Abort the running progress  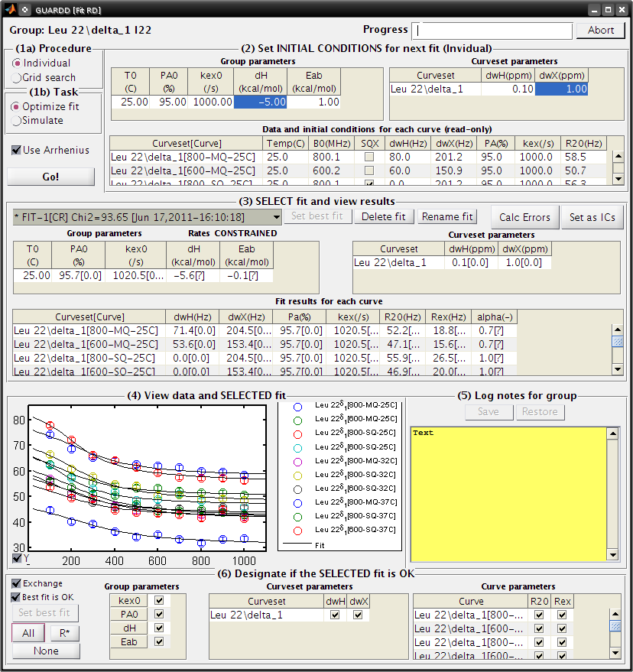(x=600, y=30)
